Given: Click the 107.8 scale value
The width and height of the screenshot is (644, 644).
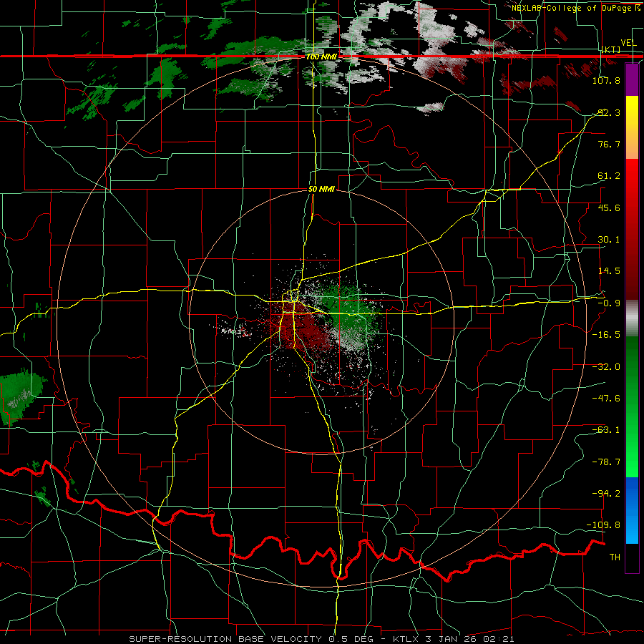Looking at the screenshot, I should [x=606, y=80].
